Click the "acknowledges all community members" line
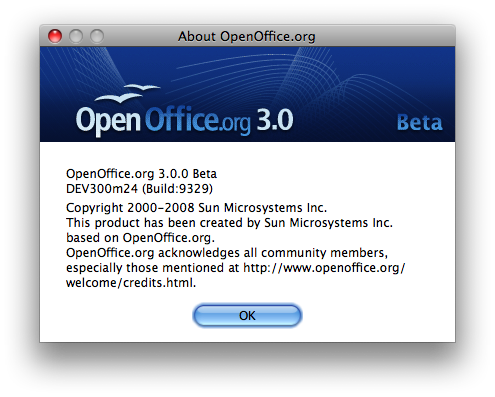Image resolution: width=495 pixels, height=397 pixels. (227, 253)
